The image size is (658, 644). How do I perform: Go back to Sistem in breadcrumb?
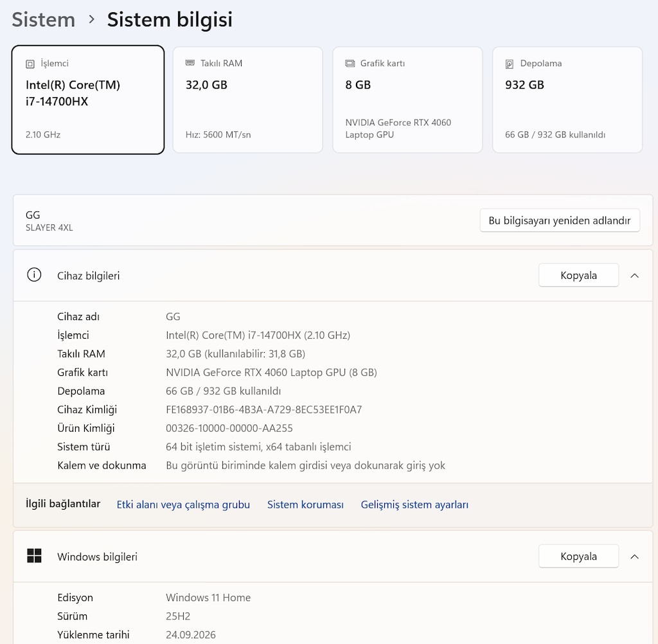(x=44, y=20)
